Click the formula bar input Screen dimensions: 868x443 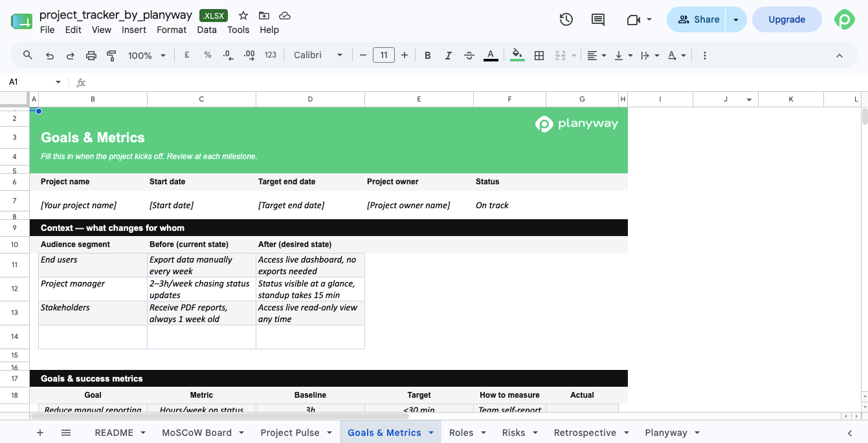pos(476,82)
